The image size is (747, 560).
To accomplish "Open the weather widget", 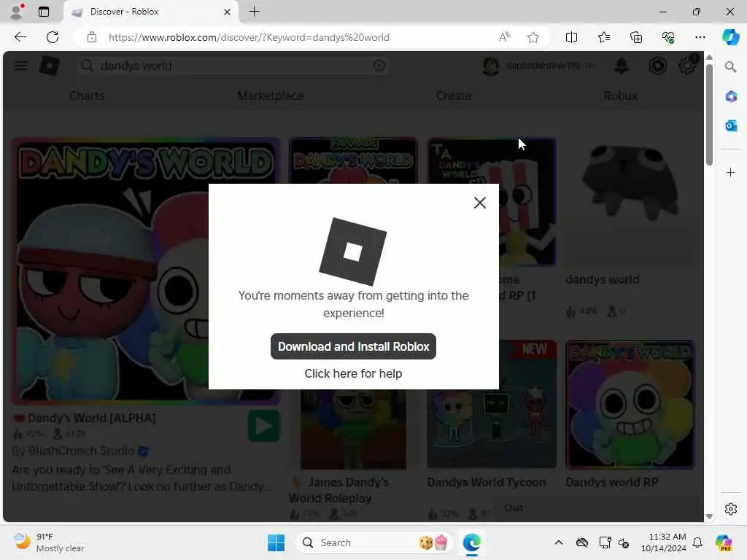I will point(49,542).
